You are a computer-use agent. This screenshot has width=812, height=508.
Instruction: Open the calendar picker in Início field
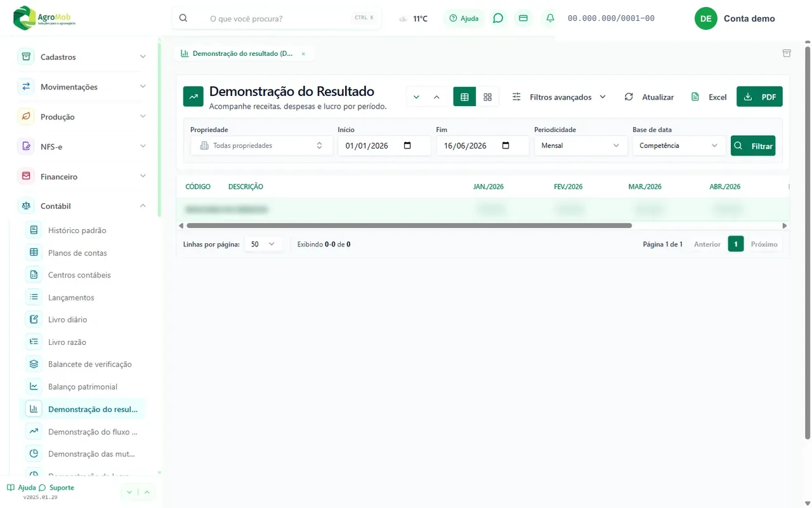point(407,145)
